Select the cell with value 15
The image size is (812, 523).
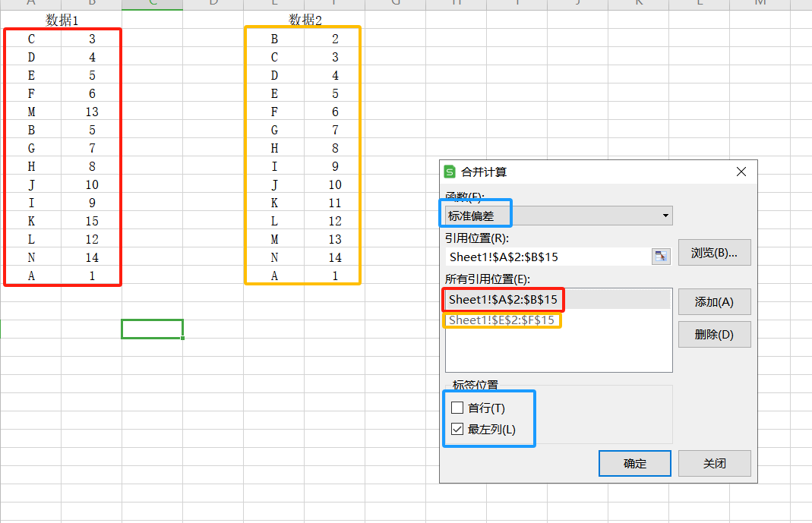[x=92, y=221]
